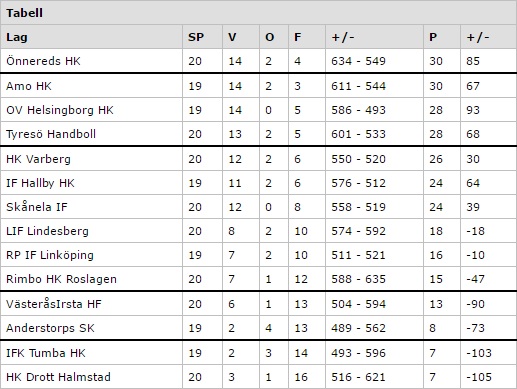The height and width of the screenshot is (389, 517).
Task: Select HK Varberg team name
Action: pyautogui.click(x=38, y=159)
